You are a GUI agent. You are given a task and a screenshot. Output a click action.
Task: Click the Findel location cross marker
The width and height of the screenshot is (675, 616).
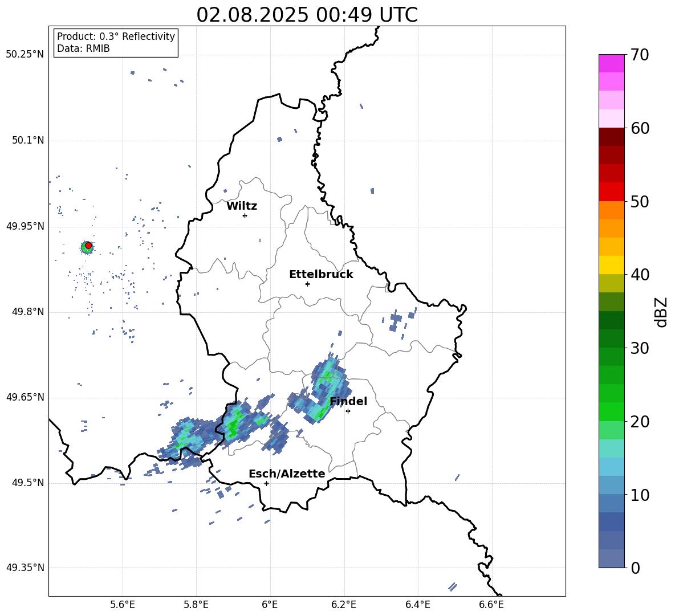tap(348, 411)
